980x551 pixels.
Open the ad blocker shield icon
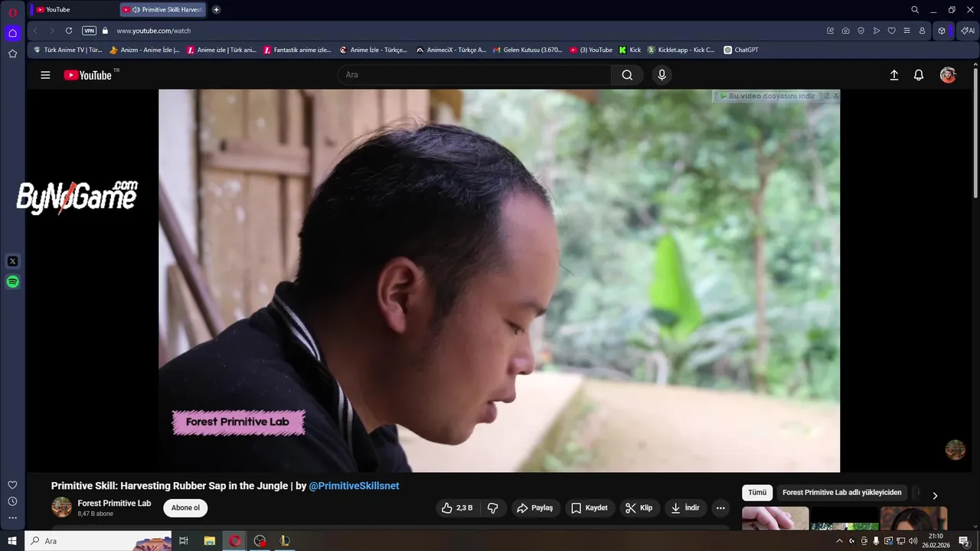point(861,31)
